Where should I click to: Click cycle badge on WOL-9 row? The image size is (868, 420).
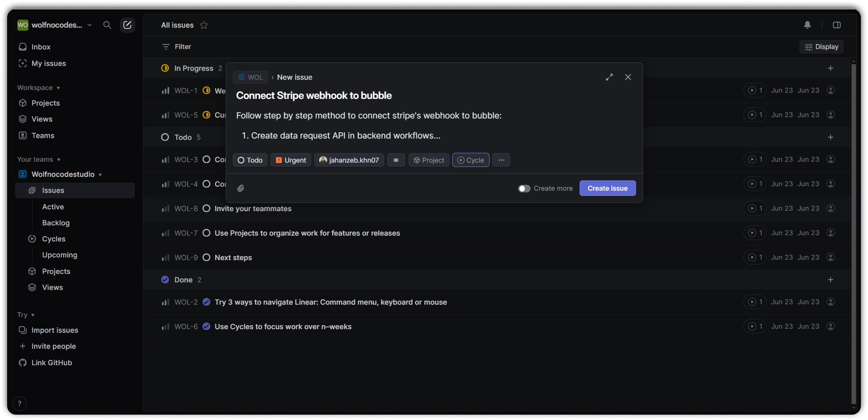click(x=755, y=257)
